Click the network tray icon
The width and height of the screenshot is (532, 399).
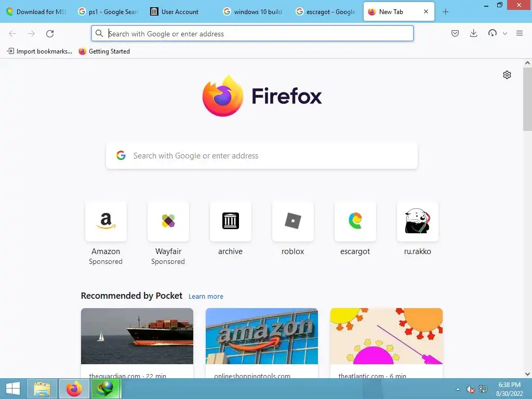pyautogui.click(x=483, y=389)
